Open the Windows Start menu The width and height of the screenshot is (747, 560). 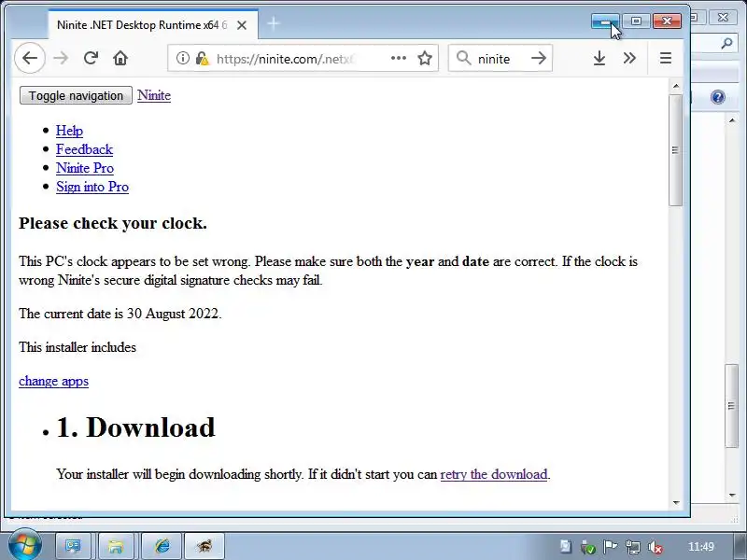[24, 545]
